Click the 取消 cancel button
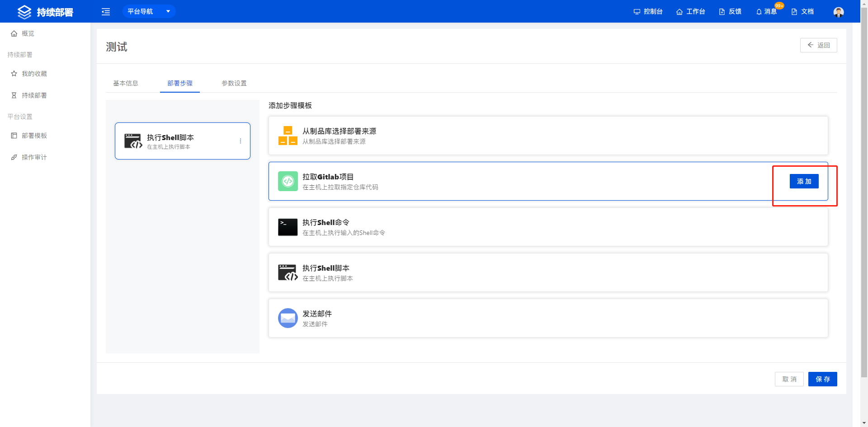 point(789,379)
